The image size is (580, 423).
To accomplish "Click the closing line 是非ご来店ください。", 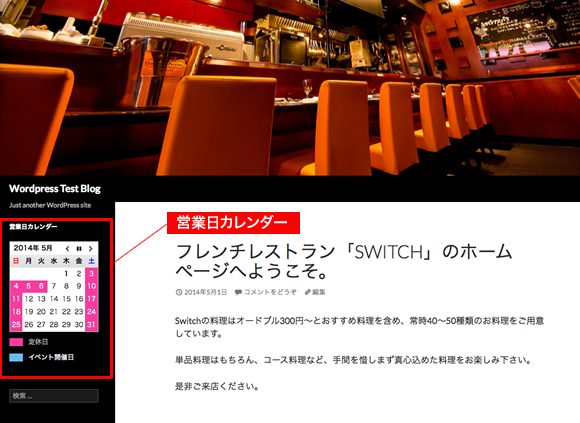I will [x=217, y=387].
